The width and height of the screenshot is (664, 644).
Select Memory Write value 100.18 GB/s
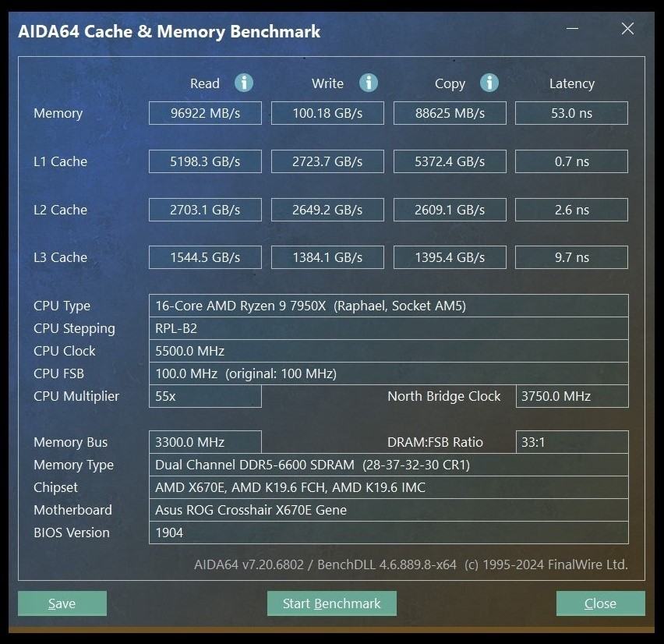327,113
